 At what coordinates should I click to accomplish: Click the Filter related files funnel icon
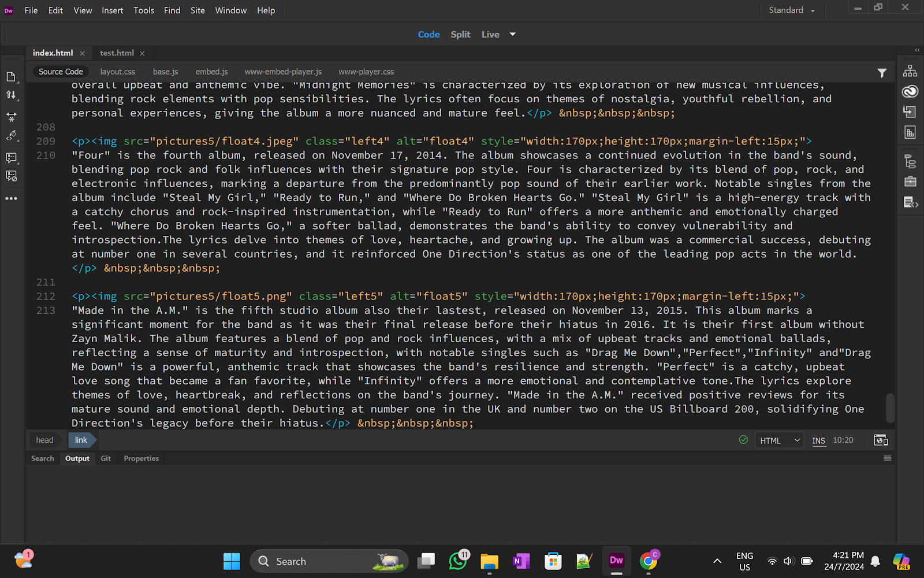coord(882,73)
